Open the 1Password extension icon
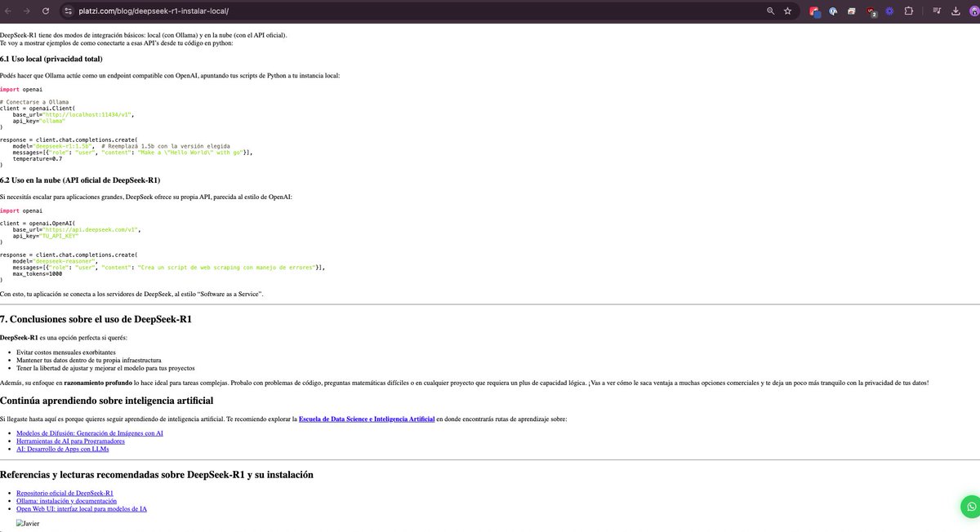The image size is (980, 532). coord(833,11)
